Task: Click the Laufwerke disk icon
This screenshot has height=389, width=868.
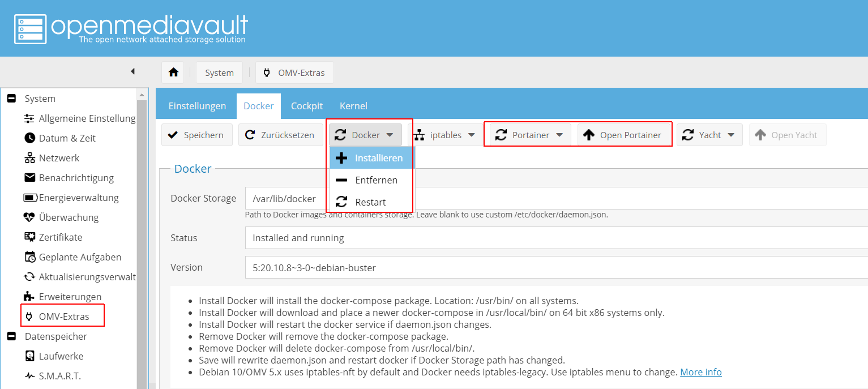Action: tap(29, 356)
